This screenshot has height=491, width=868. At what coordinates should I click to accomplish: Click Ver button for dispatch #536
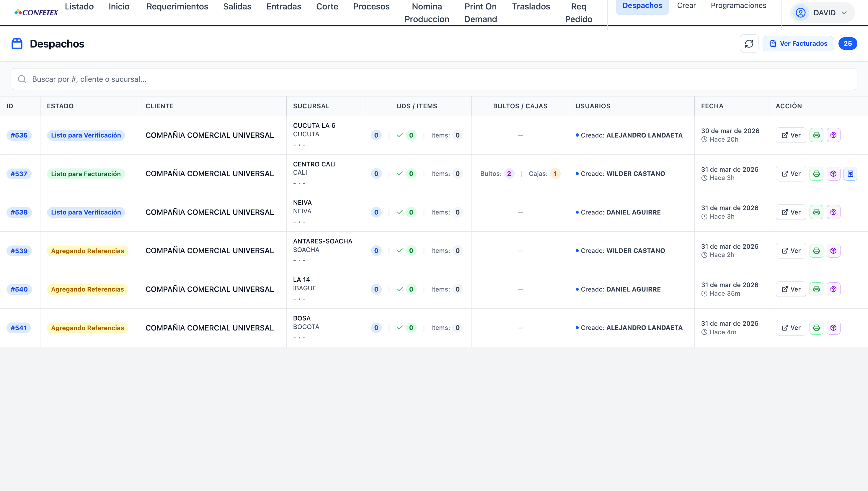(x=791, y=135)
